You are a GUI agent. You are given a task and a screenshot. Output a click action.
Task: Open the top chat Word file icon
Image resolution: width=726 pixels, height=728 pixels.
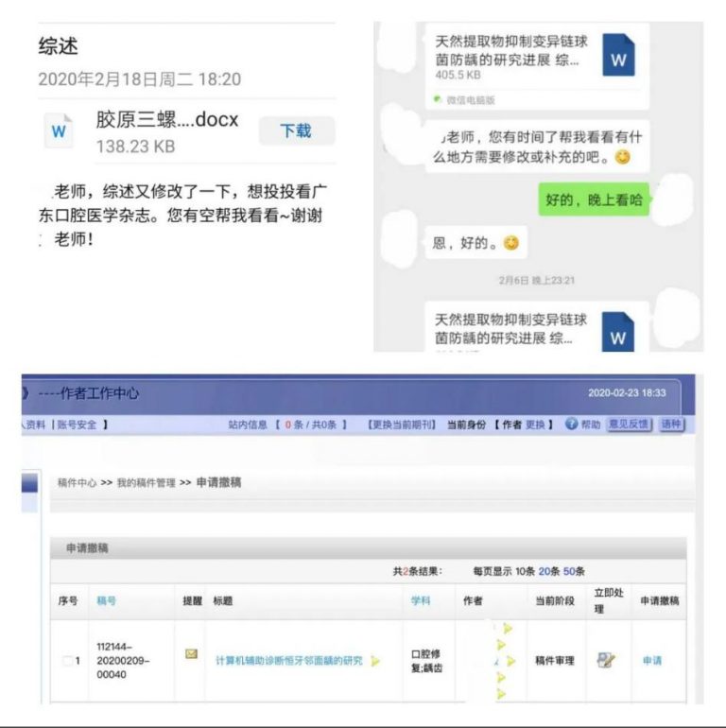pos(618,58)
